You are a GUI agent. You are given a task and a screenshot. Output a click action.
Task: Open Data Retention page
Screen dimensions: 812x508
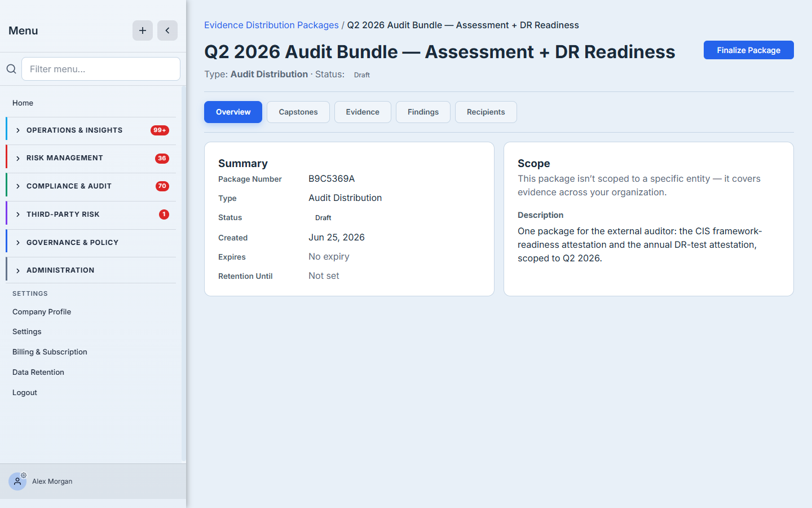[38, 372]
